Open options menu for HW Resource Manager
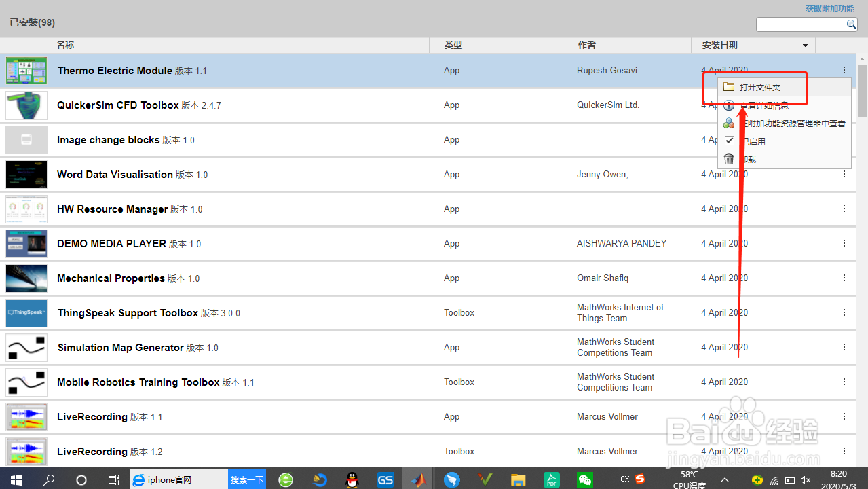This screenshot has width=868, height=489. pos(844,209)
